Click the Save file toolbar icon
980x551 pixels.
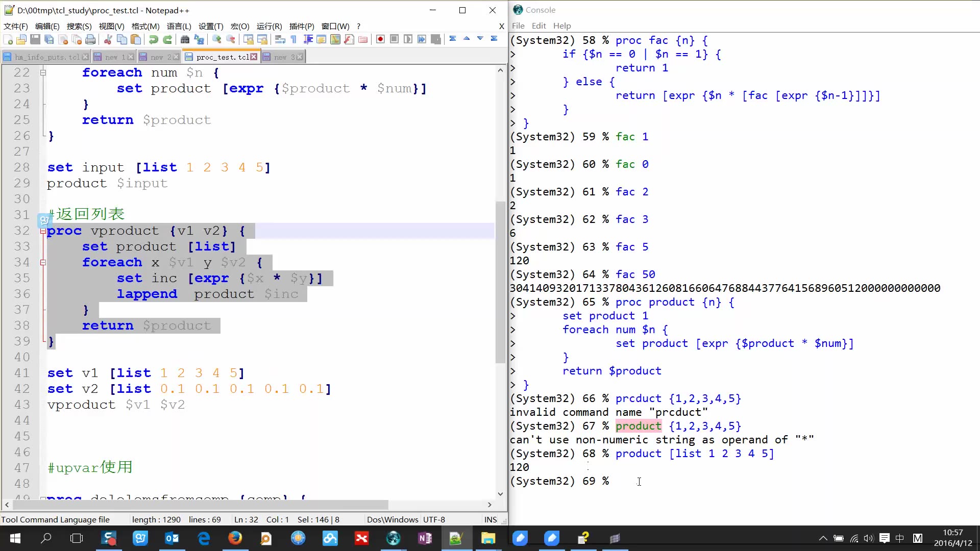[35, 39]
